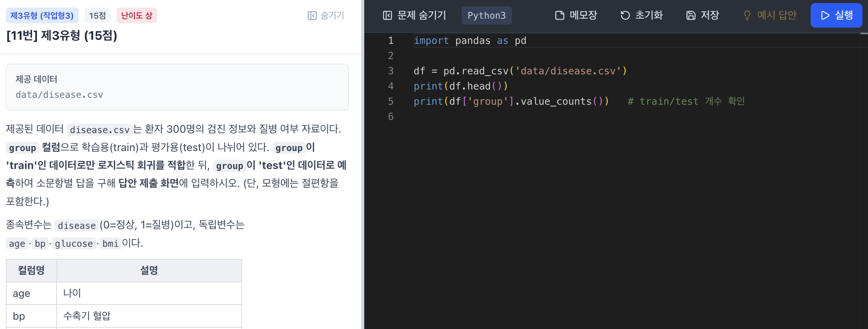Click the 제공 데이터 label

(37, 79)
